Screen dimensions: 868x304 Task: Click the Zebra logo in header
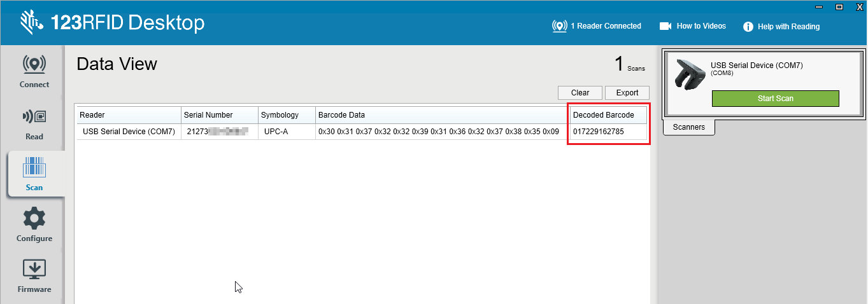pyautogui.click(x=30, y=22)
